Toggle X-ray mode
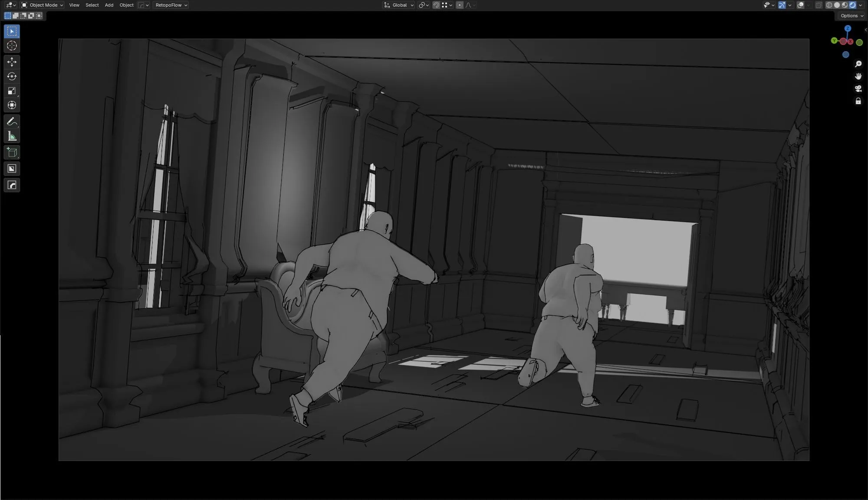This screenshot has width=868, height=500. pyautogui.click(x=819, y=5)
